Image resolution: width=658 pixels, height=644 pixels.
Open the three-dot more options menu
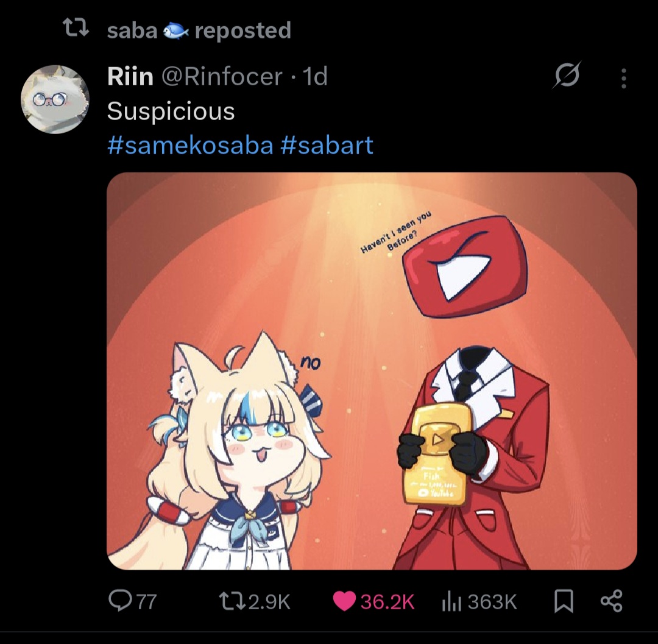(x=624, y=79)
